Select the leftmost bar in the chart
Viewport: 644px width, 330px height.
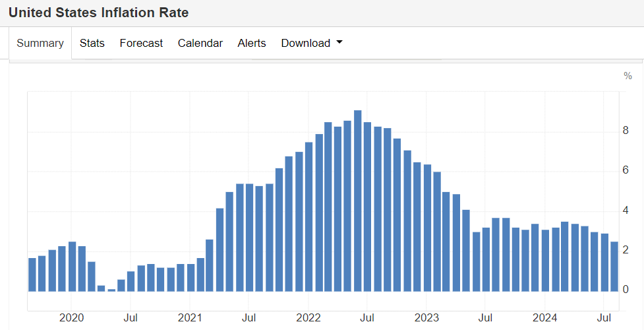[32, 275]
